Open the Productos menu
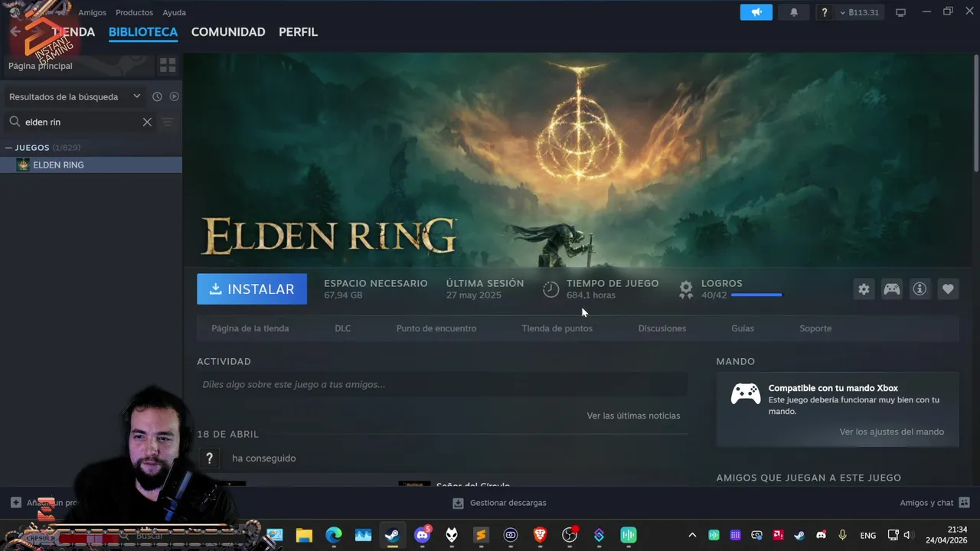 [x=134, y=13]
